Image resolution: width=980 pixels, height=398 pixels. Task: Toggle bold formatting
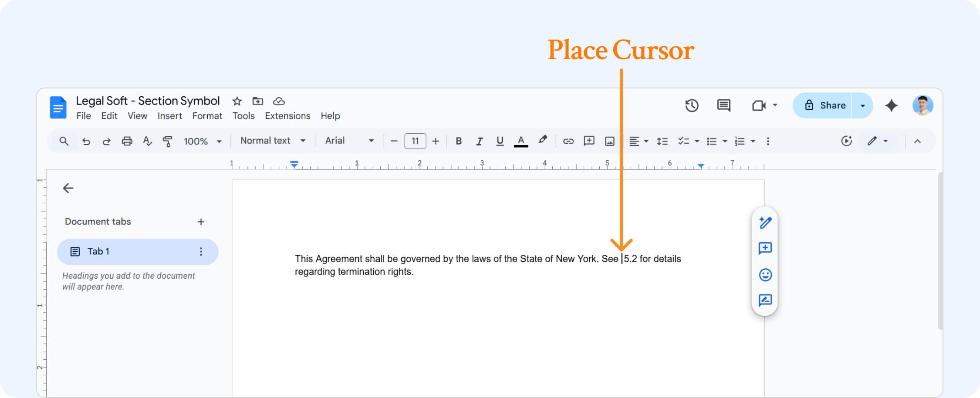click(x=459, y=141)
